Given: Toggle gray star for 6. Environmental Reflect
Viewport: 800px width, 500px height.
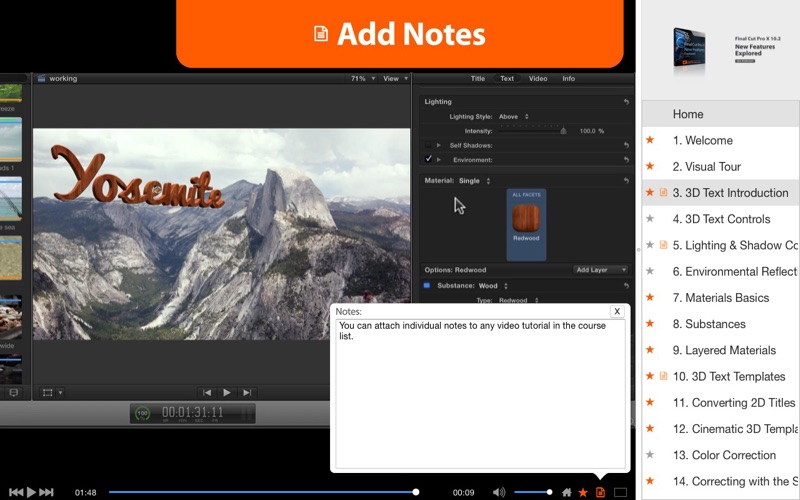Looking at the screenshot, I should (x=650, y=271).
